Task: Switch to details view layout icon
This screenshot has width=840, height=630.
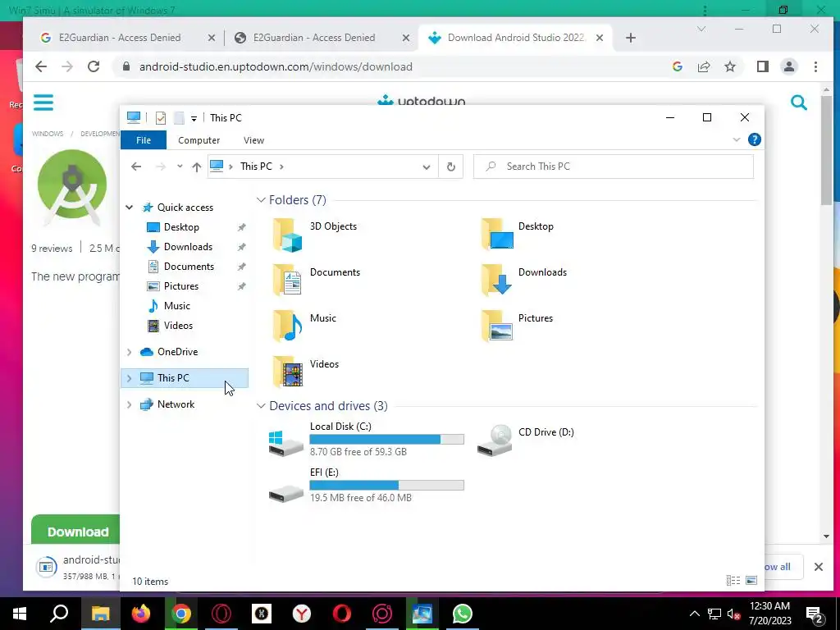Action: click(733, 580)
